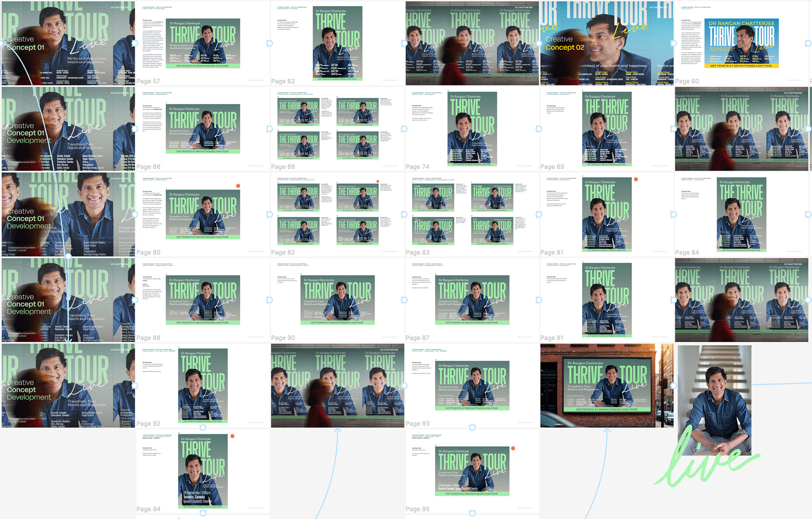812x519 pixels.
Task: Click connector node between Page 66 and Page 68
Action: click(x=269, y=129)
